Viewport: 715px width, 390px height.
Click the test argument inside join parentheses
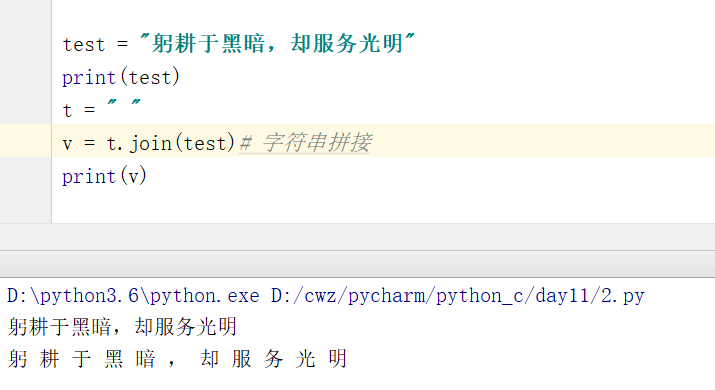coord(205,144)
